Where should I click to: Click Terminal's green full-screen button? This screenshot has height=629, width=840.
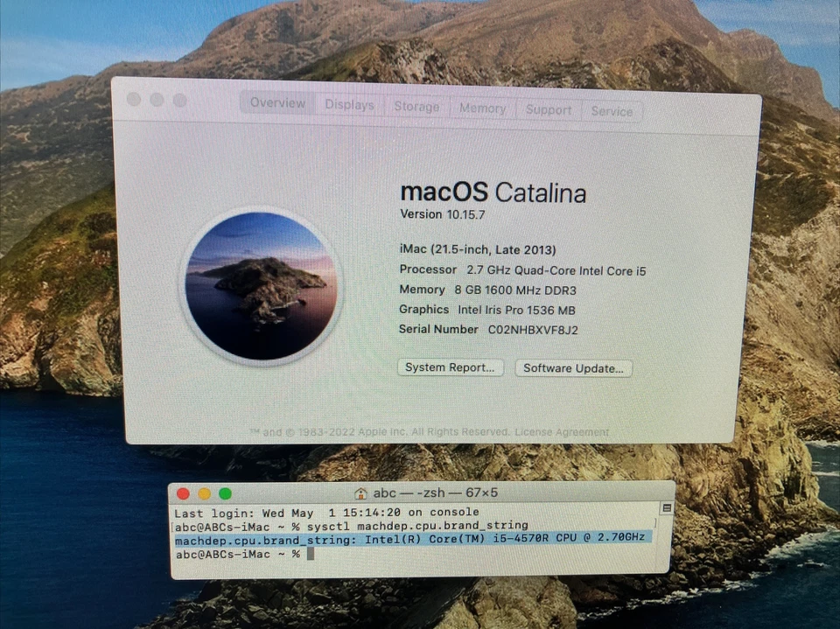point(225,493)
